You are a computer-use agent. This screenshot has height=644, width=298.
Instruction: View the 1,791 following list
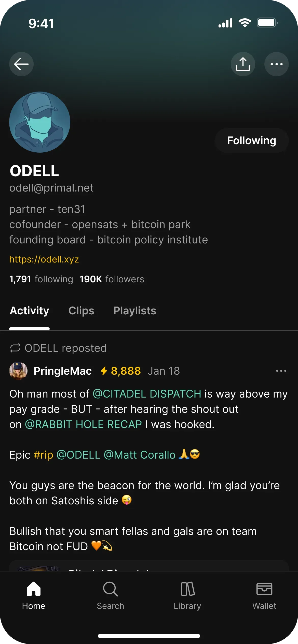click(x=41, y=279)
